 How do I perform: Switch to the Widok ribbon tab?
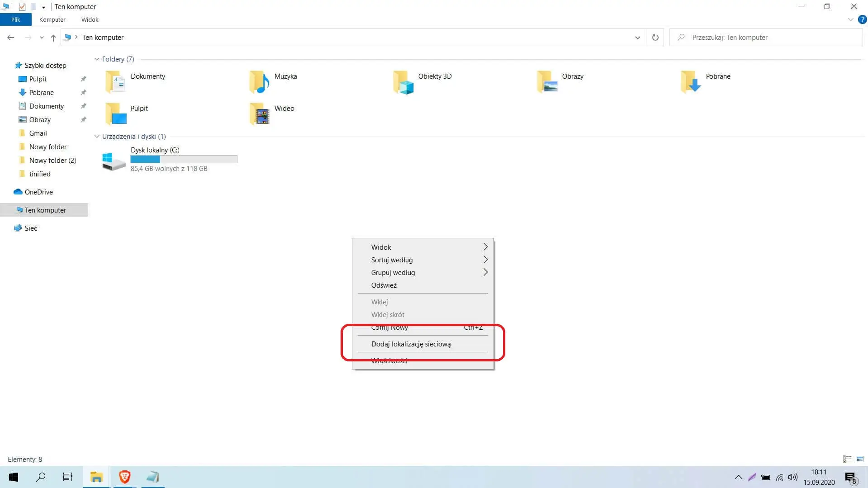tap(89, 19)
